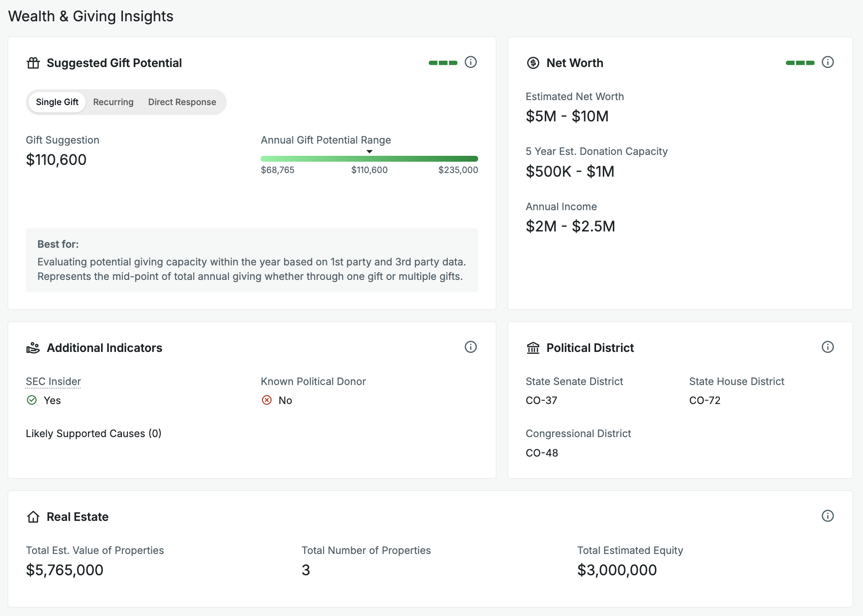
Task: Click the gift box icon beside Suggested Gift Potential
Action: [33, 63]
